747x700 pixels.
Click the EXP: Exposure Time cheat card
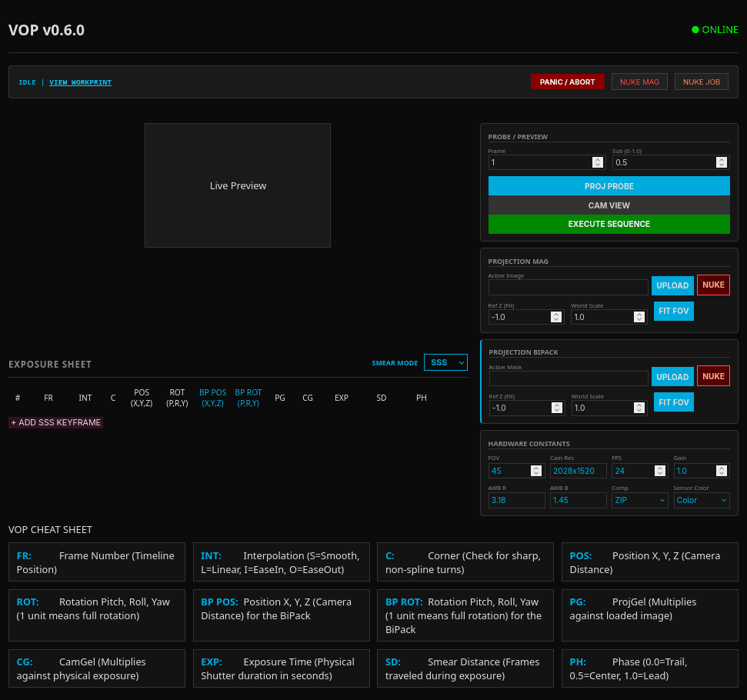pos(281,668)
